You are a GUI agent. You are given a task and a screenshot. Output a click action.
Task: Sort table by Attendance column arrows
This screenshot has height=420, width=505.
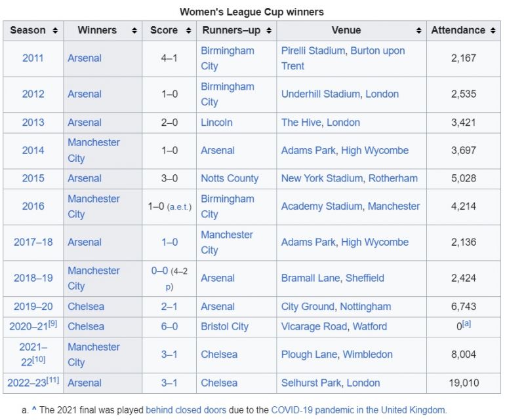[493, 31]
